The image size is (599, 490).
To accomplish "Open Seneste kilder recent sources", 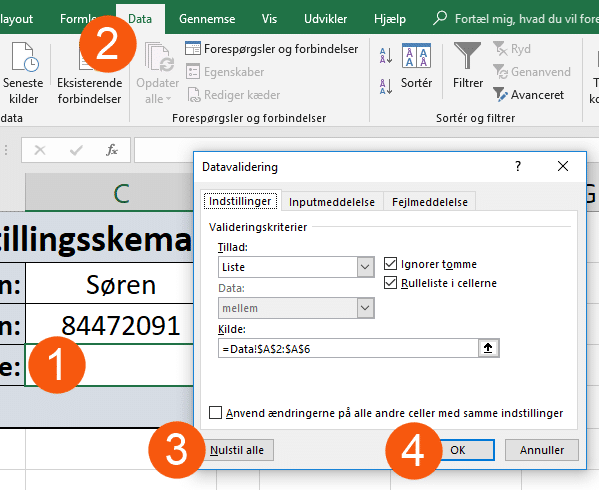I will [x=23, y=73].
